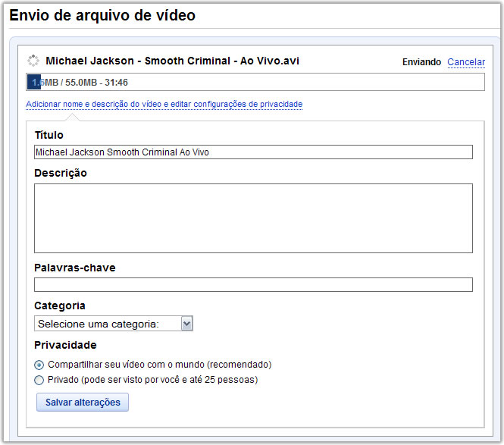Select 'Compartilhar seu vídeo com o mundo' radio button
This screenshot has height=445, width=504.
39,365
